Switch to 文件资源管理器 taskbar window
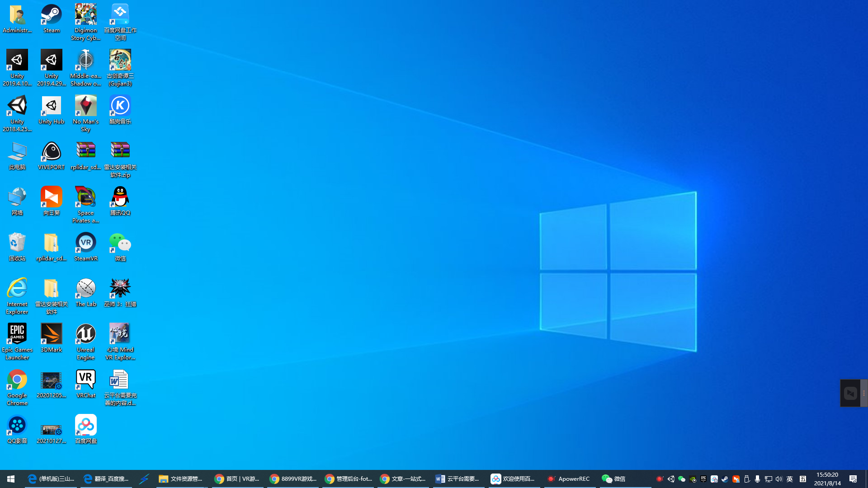Viewport: 868px width, 488px height. [182, 479]
